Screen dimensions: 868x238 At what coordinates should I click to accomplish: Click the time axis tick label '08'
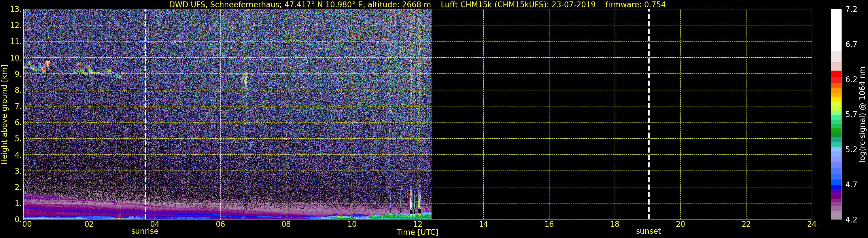point(286,224)
